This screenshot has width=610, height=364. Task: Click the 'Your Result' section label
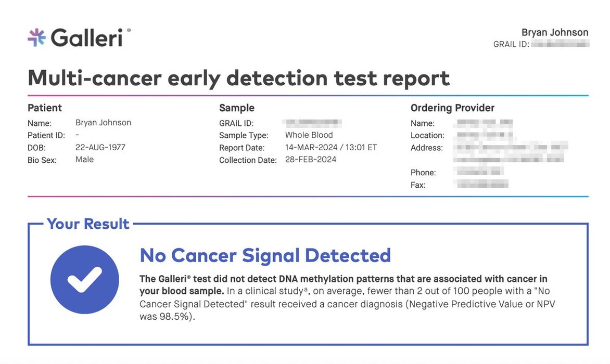pos(88,224)
